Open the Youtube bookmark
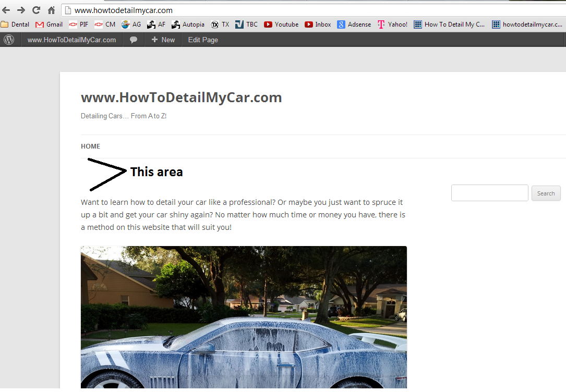Screen dimensions: 566x392 pyautogui.click(x=281, y=24)
